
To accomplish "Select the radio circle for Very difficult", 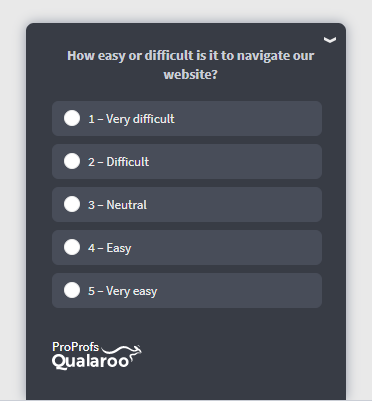I will coord(72,118).
